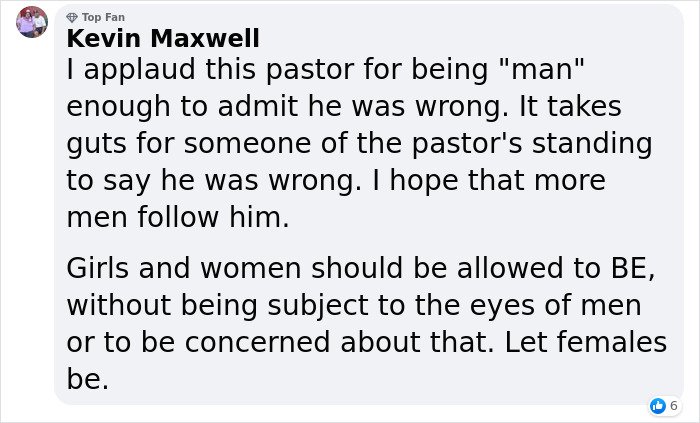This screenshot has width=700, height=423.
Task: Open Kevin Maxwell's profile picture
Action: click(32, 22)
